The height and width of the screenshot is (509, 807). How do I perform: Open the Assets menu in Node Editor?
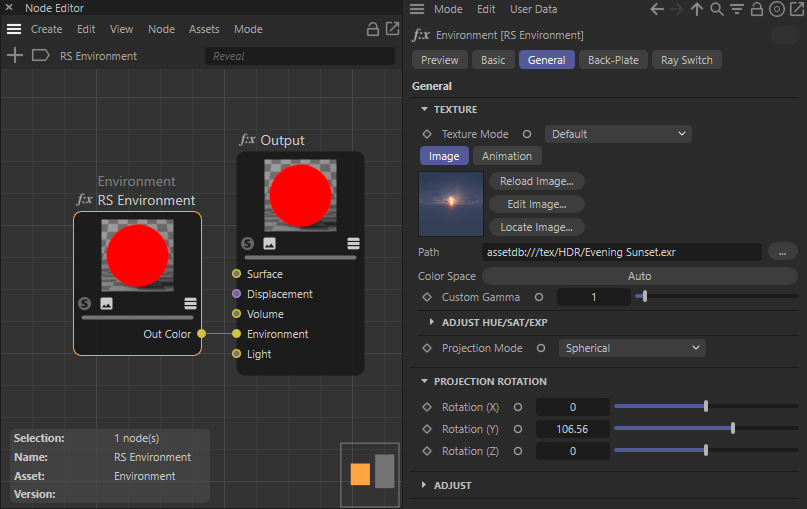click(x=204, y=29)
